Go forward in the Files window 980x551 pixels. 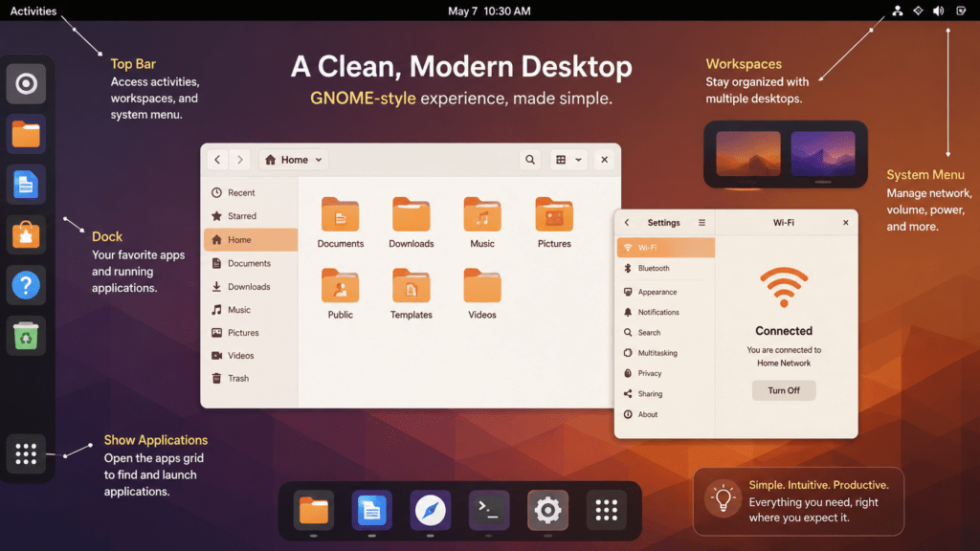[x=240, y=160]
